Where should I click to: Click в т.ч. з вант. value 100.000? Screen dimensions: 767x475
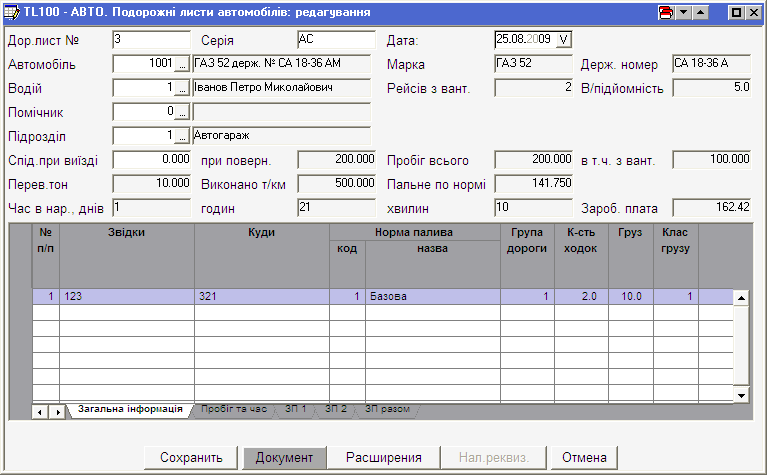711,159
